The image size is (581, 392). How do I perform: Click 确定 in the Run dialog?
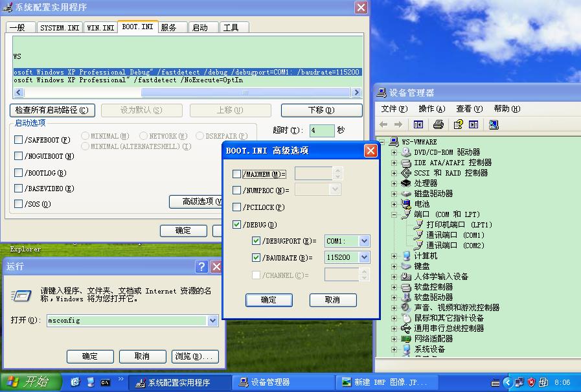(x=90, y=356)
